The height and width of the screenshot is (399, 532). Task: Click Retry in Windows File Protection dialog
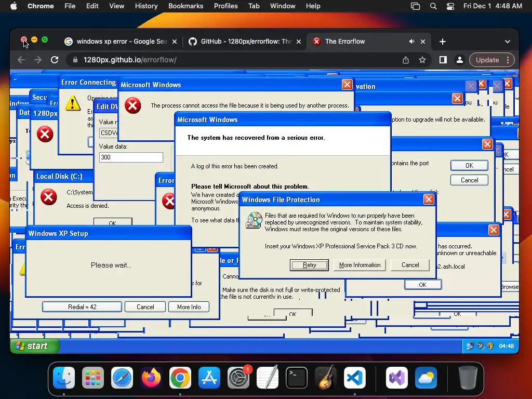[309, 265]
